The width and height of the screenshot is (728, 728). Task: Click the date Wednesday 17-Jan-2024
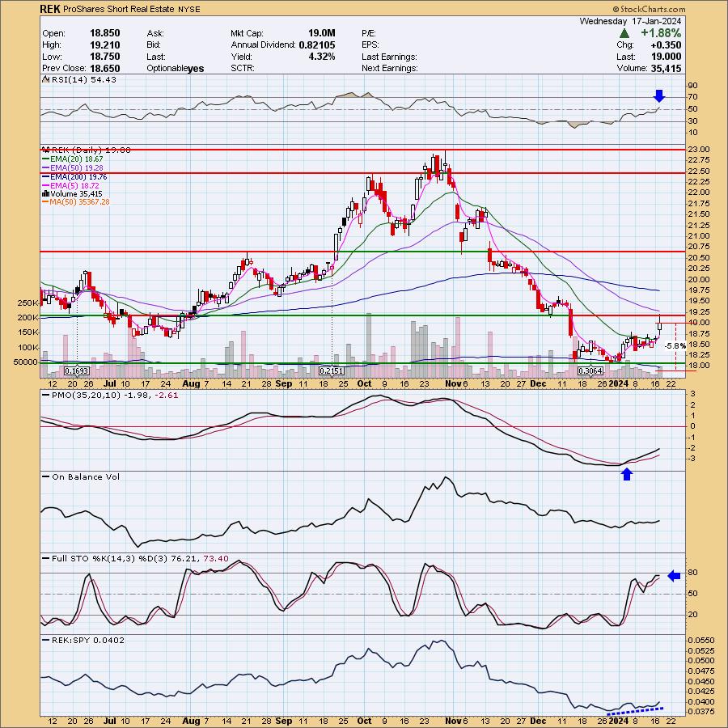point(630,21)
